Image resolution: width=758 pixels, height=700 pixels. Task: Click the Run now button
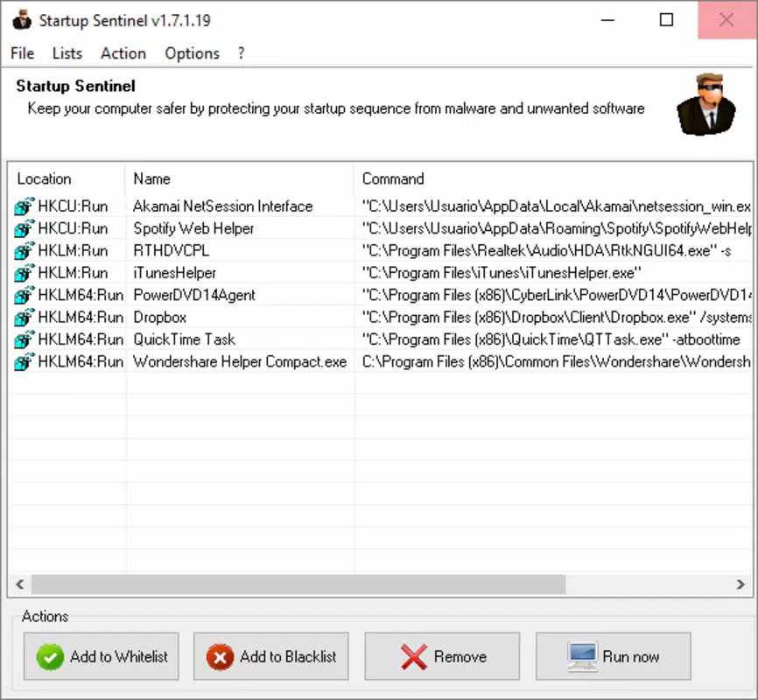pos(614,656)
